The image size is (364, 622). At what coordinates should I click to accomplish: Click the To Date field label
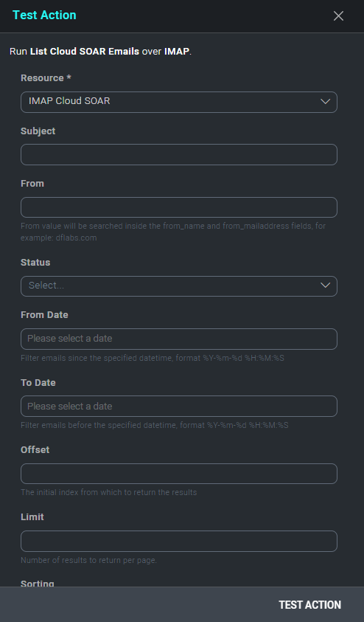pos(38,382)
